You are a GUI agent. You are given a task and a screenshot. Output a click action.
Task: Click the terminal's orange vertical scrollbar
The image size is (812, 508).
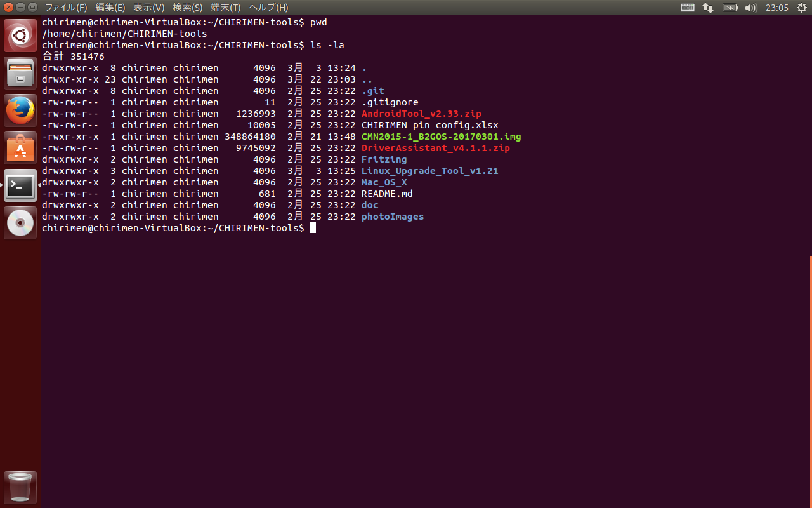coord(810,381)
